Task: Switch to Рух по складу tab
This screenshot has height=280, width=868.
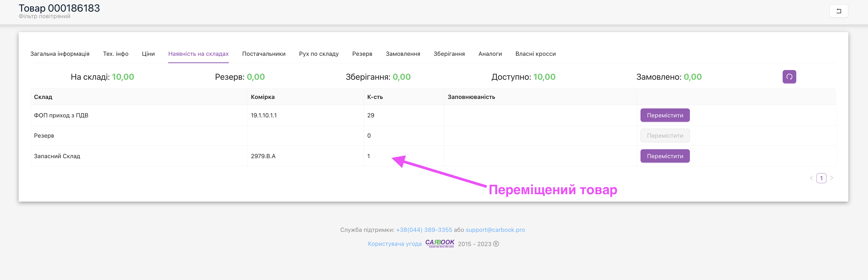Action: point(318,54)
